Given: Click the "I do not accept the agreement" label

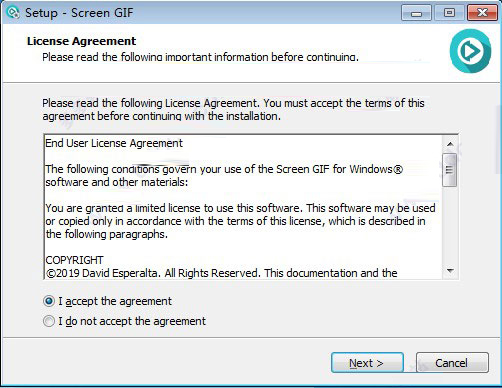Looking at the screenshot, I should pyautogui.click(x=132, y=321).
